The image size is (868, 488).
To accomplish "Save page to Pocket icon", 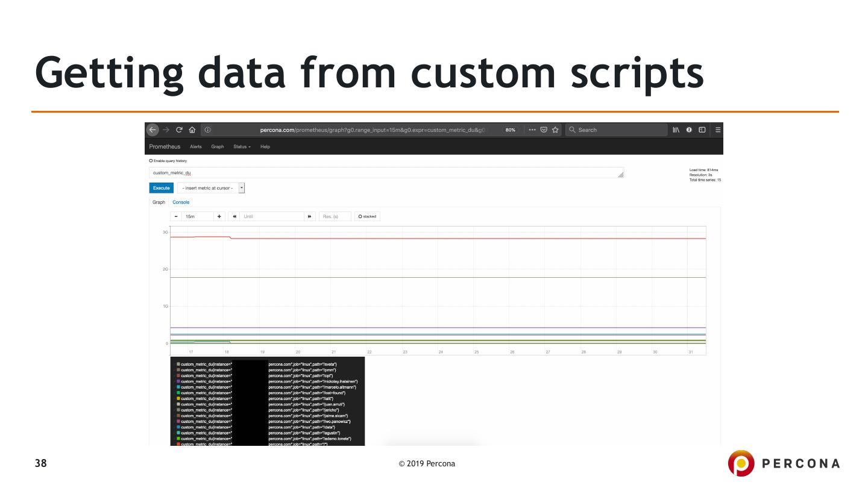I will (x=544, y=130).
